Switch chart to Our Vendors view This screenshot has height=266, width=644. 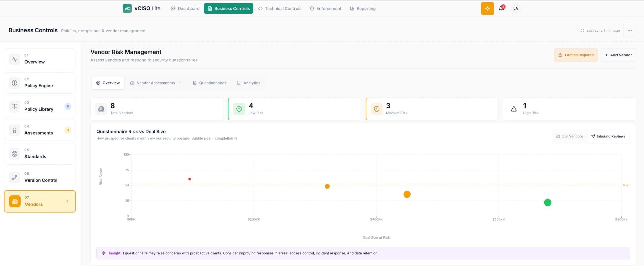tap(570, 136)
